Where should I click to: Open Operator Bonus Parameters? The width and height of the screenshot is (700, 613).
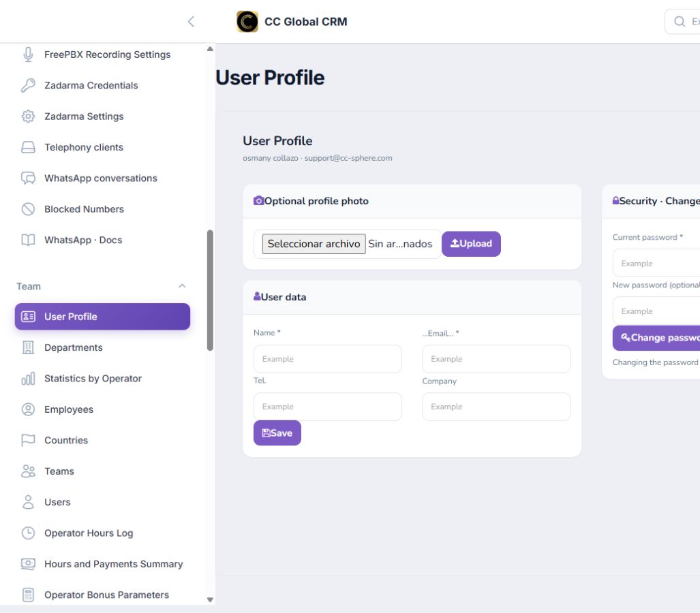click(102, 595)
